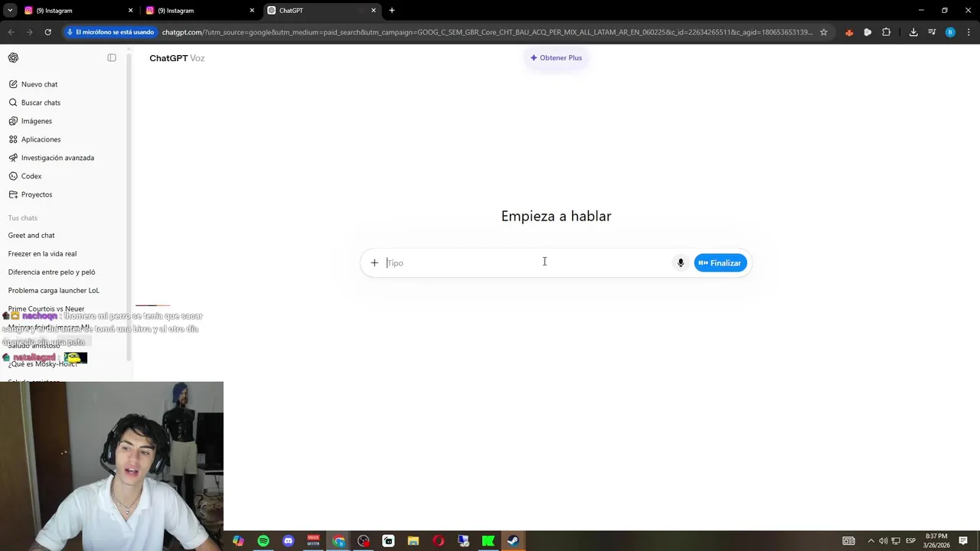The width and height of the screenshot is (980, 551).
Task: Open Steam from the taskbar
Action: [513, 541]
